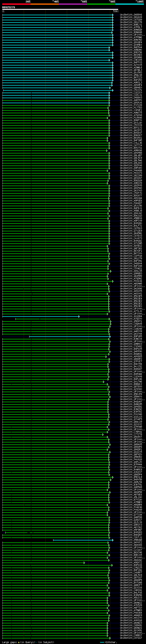Click cyan alignment bar of UniRef100_A5BUQ8
Screen dimensions: 146x644
(83, 540)
